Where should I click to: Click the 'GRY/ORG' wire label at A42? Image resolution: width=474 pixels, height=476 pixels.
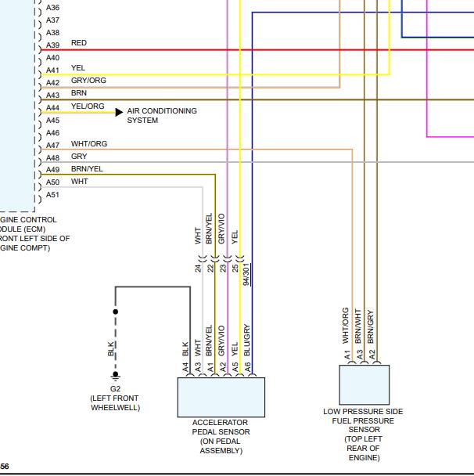click(x=88, y=81)
